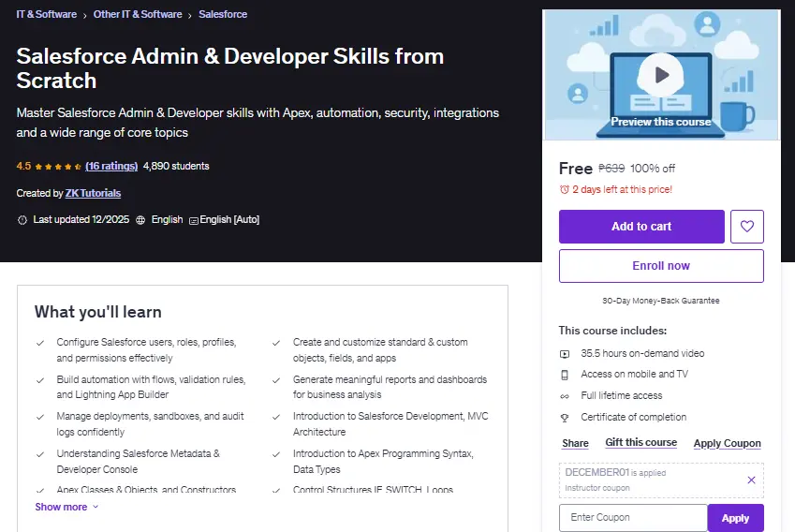Screen dimensions: 795x532
Task: Click the mobile access icon
Action: point(565,375)
